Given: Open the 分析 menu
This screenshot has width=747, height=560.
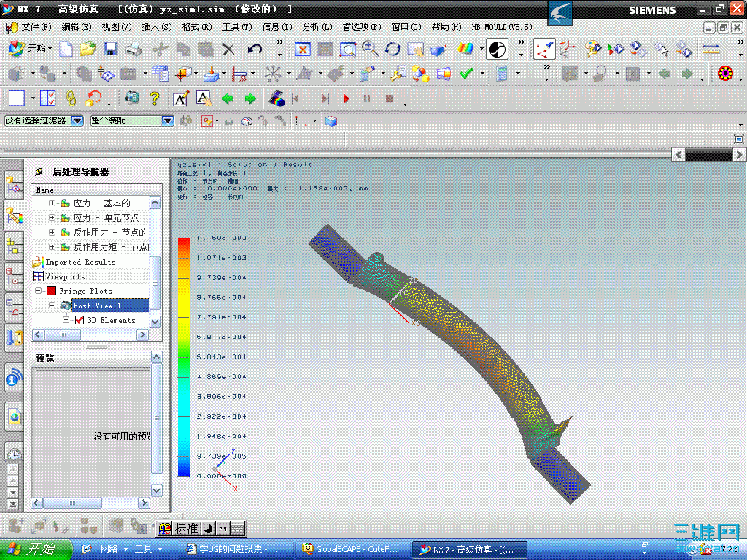Looking at the screenshot, I should (x=317, y=27).
